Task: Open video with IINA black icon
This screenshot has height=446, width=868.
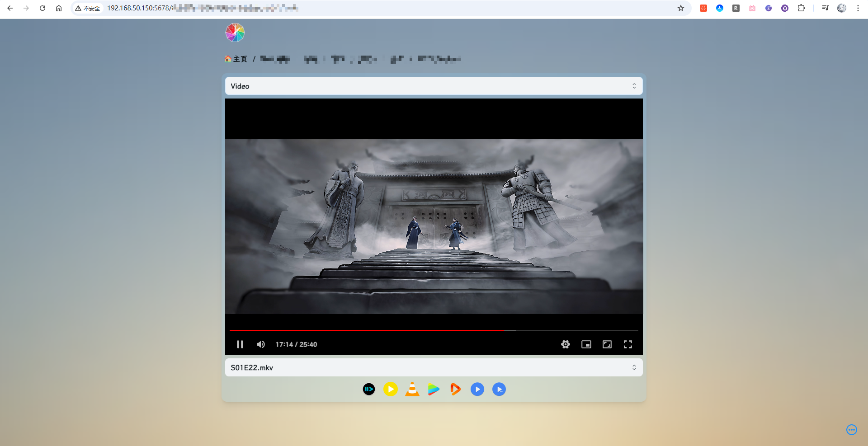Action: 369,389
